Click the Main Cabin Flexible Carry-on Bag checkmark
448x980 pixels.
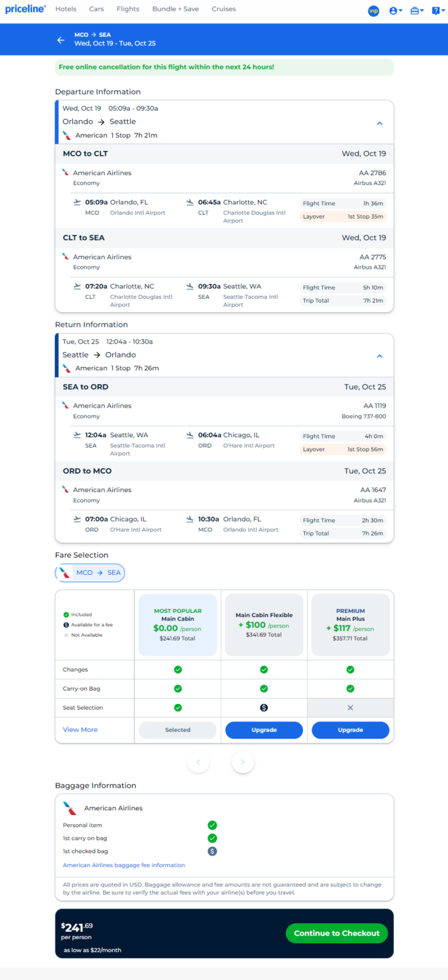[264, 689]
